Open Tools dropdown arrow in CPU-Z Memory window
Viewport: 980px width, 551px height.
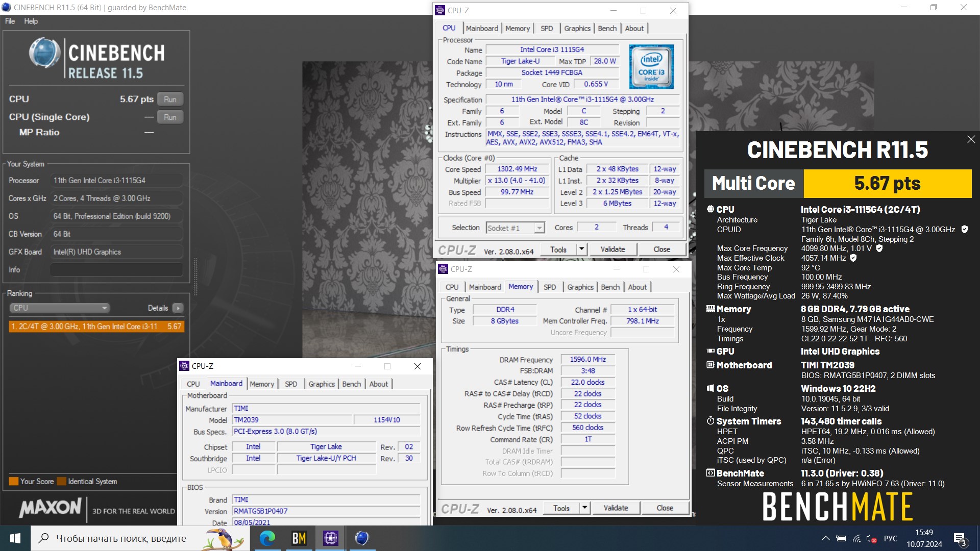pyautogui.click(x=584, y=508)
